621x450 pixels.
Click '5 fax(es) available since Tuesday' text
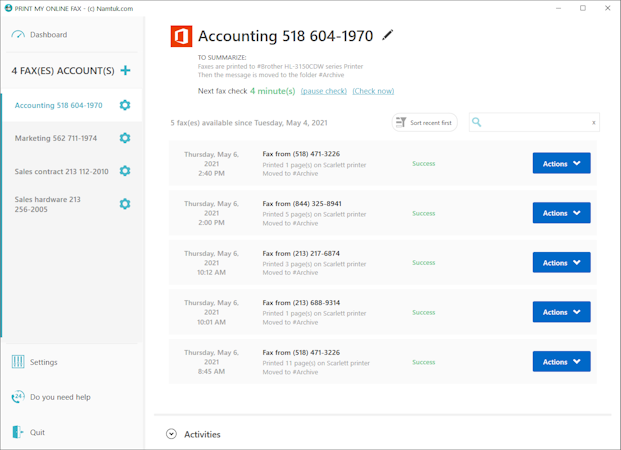(x=249, y=123)
